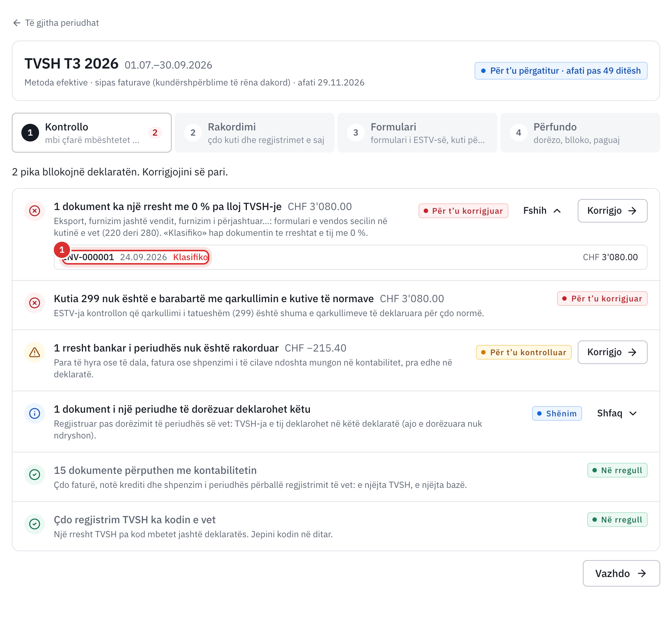
Task: Click Korrigjo for 0 % TVSH document
Action: (612, 211)
